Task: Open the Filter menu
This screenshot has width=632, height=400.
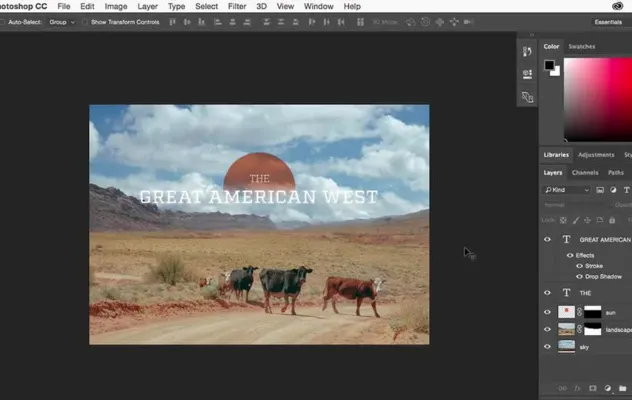Action: pos(237,6)
